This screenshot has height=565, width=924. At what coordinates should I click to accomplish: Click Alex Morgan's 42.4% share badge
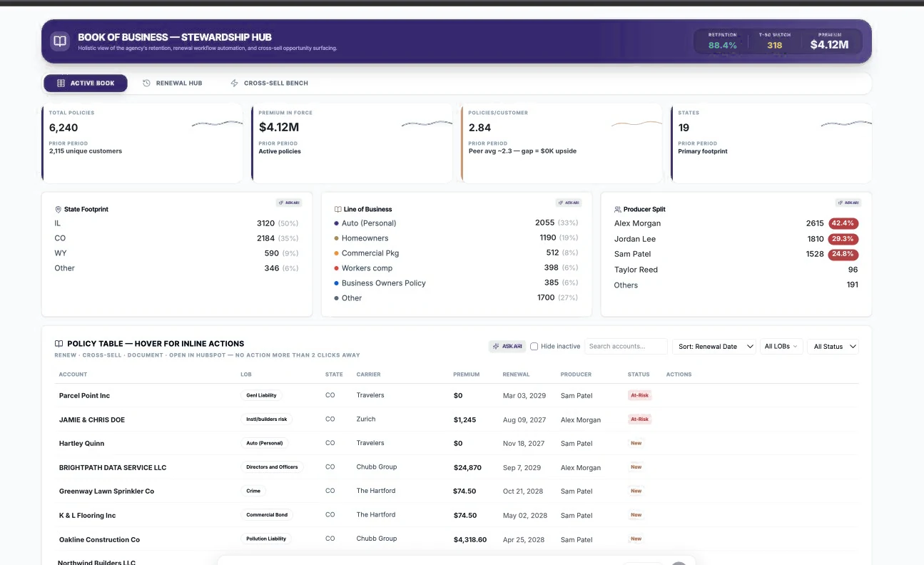click(x=844, y=223)
